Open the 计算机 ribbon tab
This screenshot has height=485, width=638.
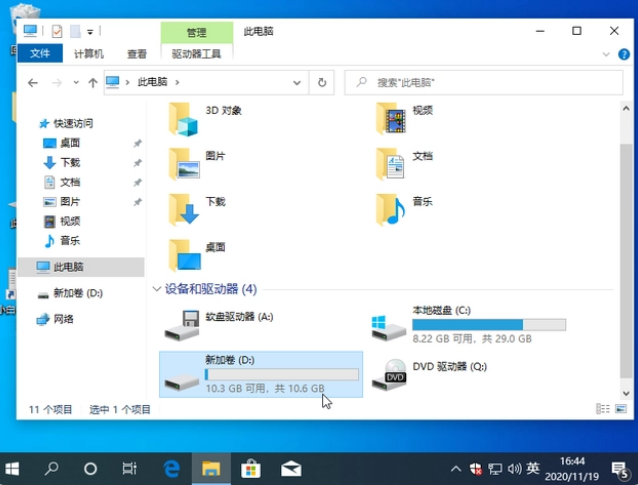tap(89, 54)
